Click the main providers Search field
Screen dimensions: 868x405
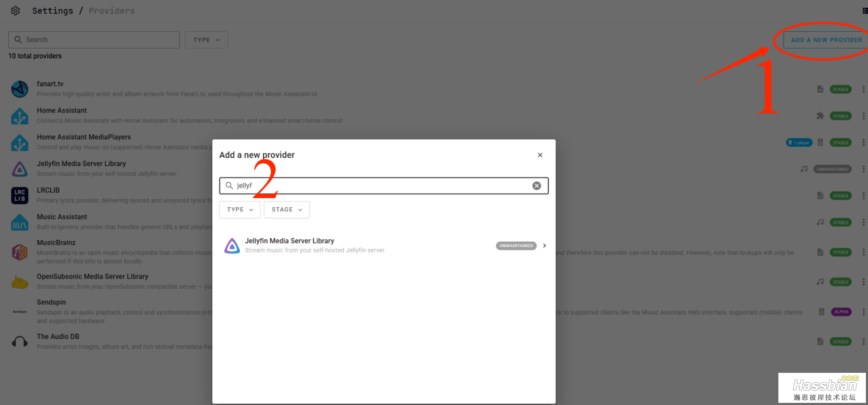click(94, 40)
